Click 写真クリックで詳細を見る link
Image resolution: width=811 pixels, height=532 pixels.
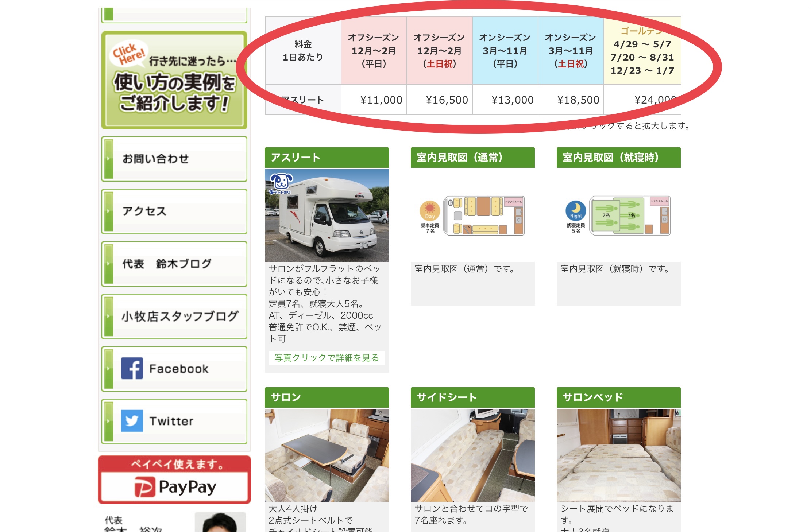tap(327, 358)
